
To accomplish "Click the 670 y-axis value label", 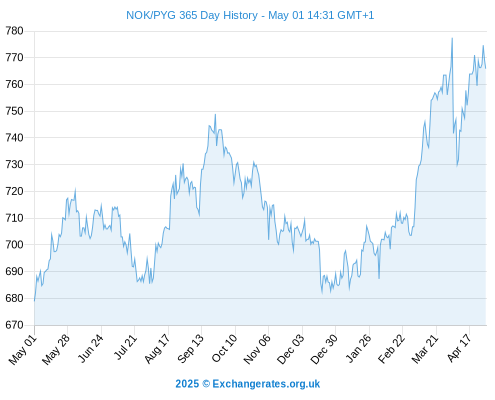I will [x=14, y=325].
